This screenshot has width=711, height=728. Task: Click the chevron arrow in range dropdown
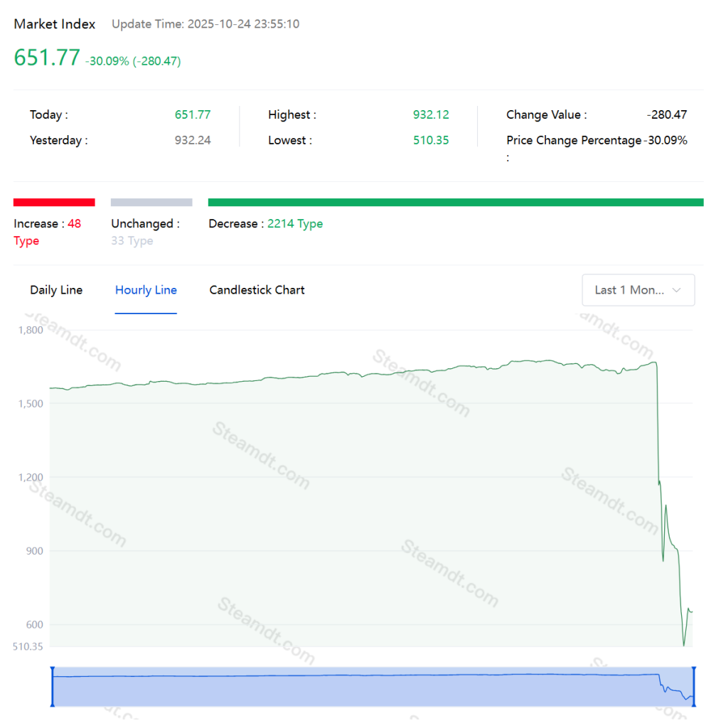click(676, 290)
